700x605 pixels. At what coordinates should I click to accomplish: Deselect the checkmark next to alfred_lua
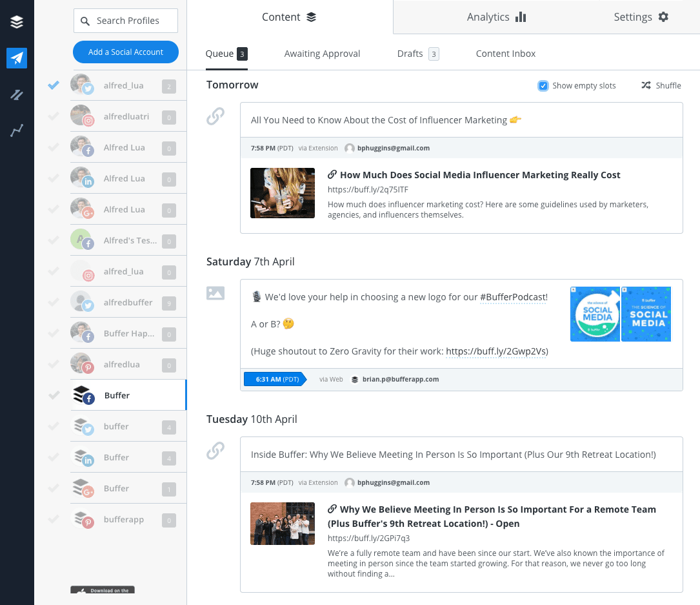pyautogui.click(x=53, y=85)
